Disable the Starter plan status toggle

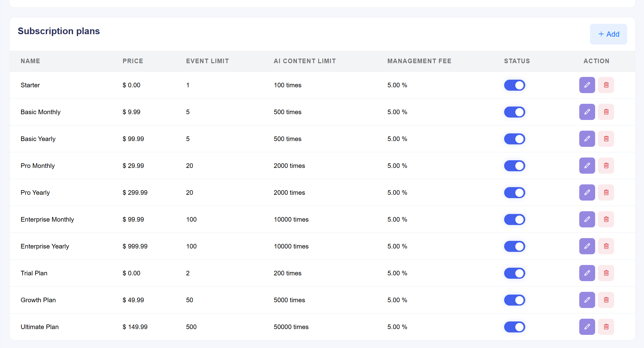(515, 85)
